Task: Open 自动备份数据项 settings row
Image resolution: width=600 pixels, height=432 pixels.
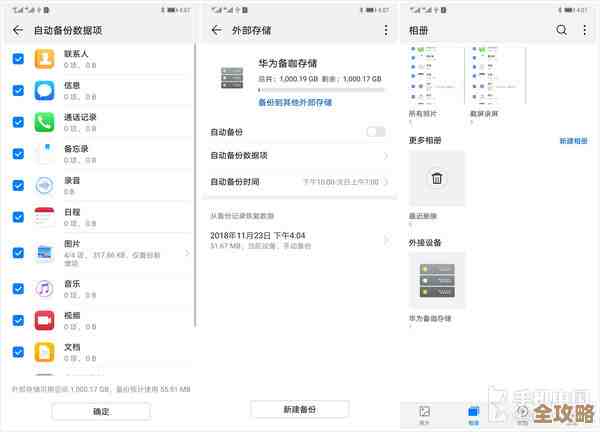Action: [x=300, y=156]
